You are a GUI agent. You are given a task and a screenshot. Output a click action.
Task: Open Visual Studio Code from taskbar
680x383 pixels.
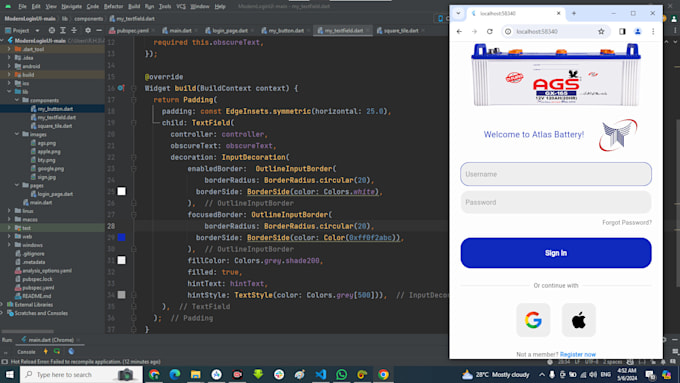point(320,374)
